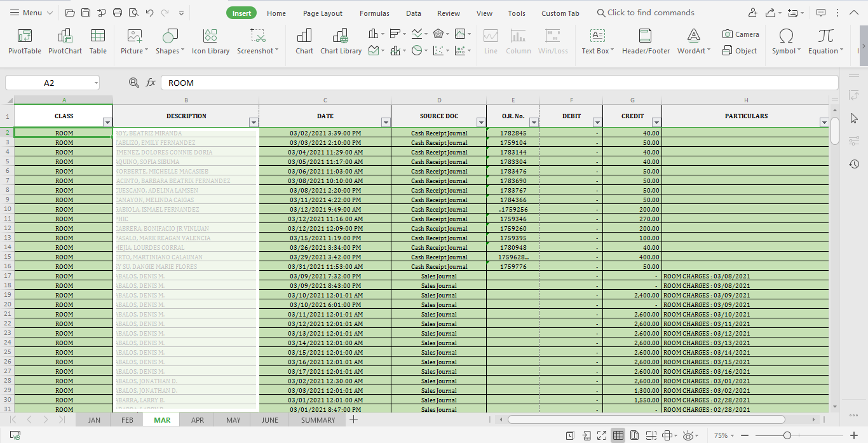Insert a PivotTable
This screenshot has height=443, width=868.
tap(25, 42)
